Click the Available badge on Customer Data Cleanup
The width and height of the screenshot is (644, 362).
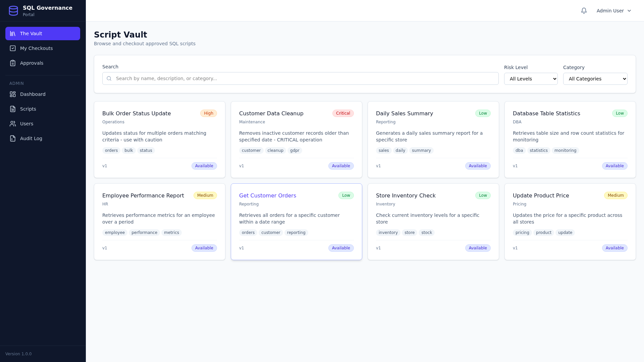341,166
